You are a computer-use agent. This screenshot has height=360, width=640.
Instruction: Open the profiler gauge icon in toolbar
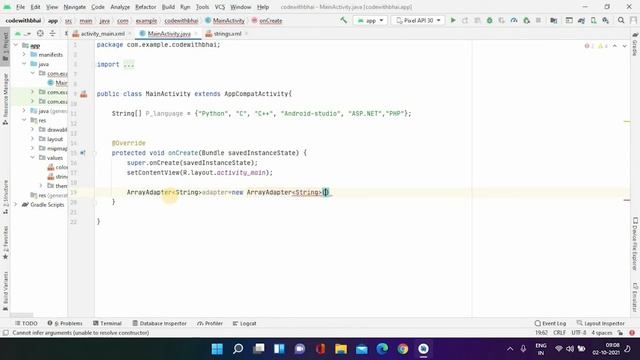[x=514, y=20]
